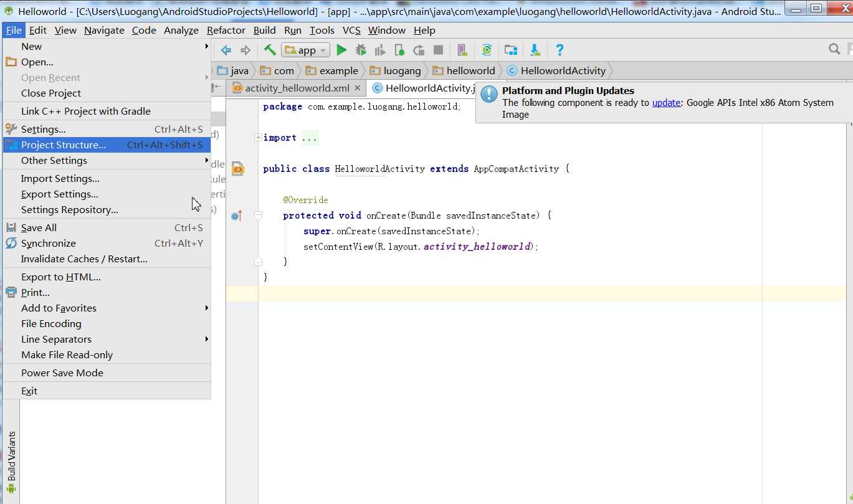Open the View menu
853x504 pixels.
[x=65, y=30]
